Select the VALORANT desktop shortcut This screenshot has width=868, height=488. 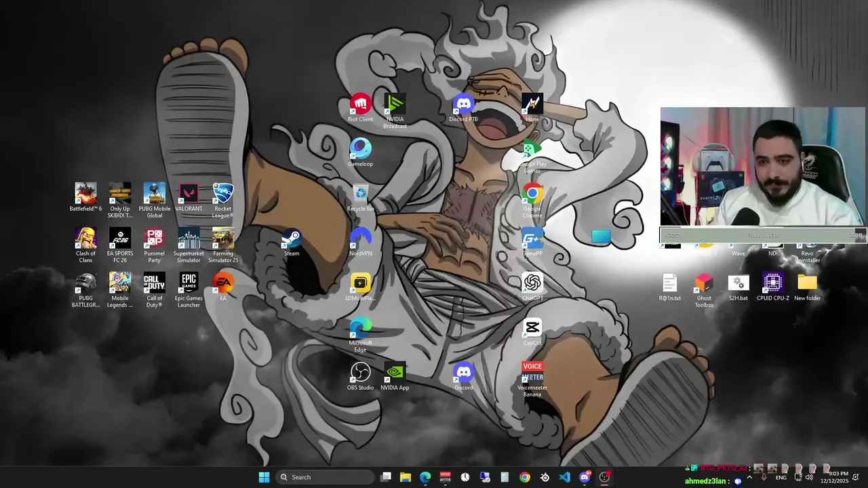pos(189,198)
